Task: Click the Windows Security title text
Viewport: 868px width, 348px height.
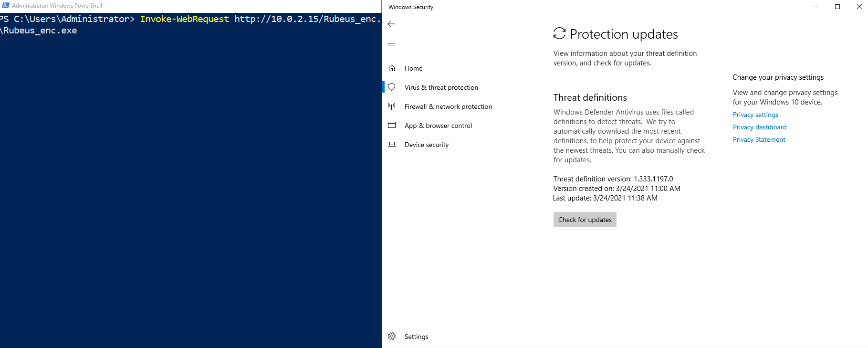Action: [411, 7]
